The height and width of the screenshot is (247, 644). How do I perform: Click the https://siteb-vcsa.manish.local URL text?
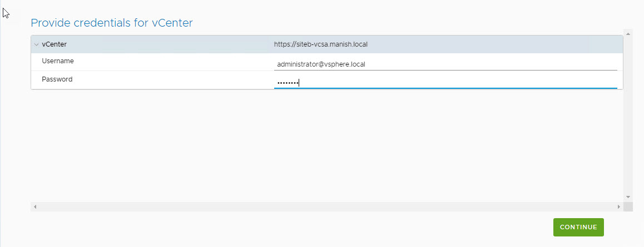point(321,44)
